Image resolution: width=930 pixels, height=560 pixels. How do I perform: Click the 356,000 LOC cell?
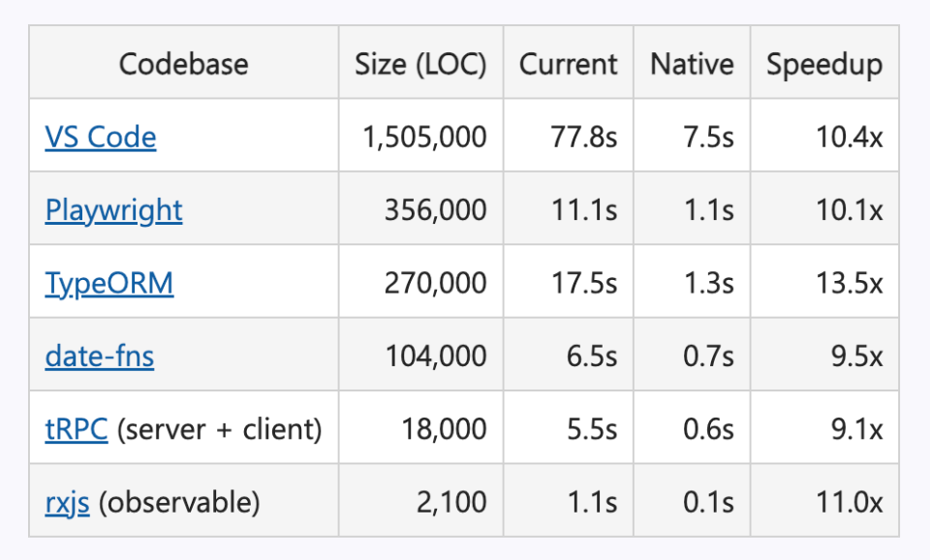pyautogui.click(x=435, y=210)
